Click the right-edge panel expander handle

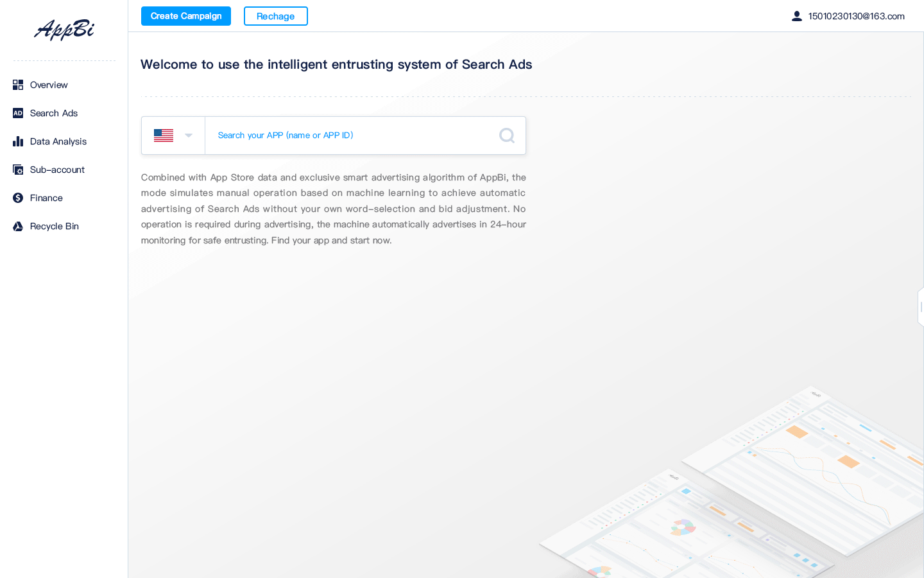pos(921,307)
